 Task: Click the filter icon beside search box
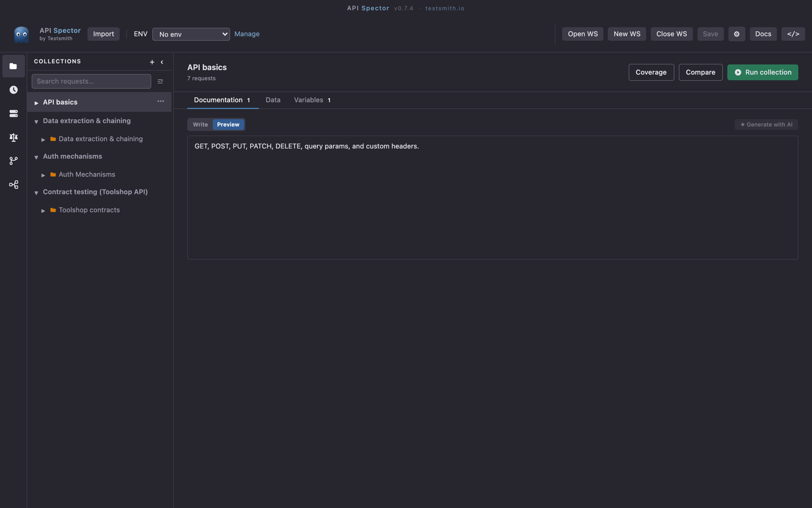click(x=160, y=81)
